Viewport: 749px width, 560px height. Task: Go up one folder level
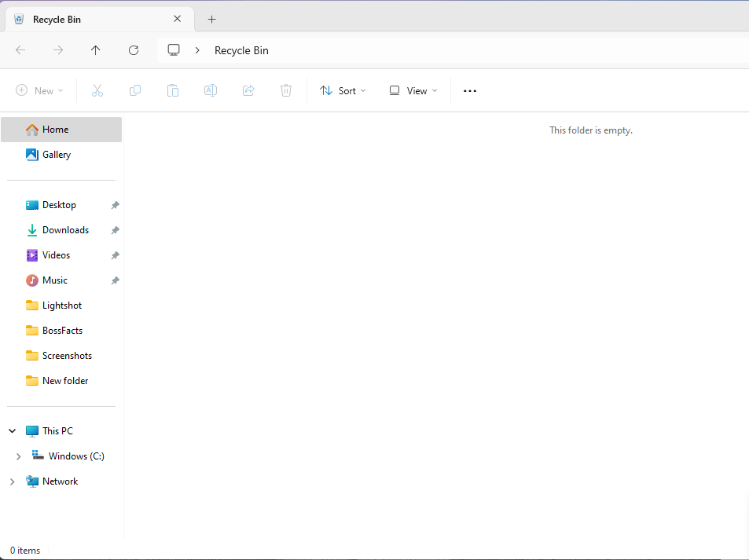[96, 50]
